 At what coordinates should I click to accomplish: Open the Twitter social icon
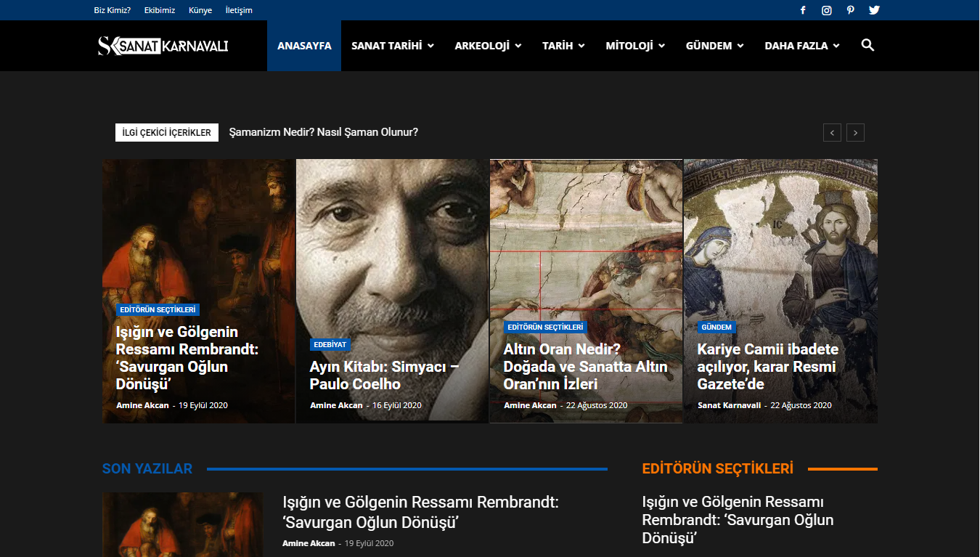point(874,10)
